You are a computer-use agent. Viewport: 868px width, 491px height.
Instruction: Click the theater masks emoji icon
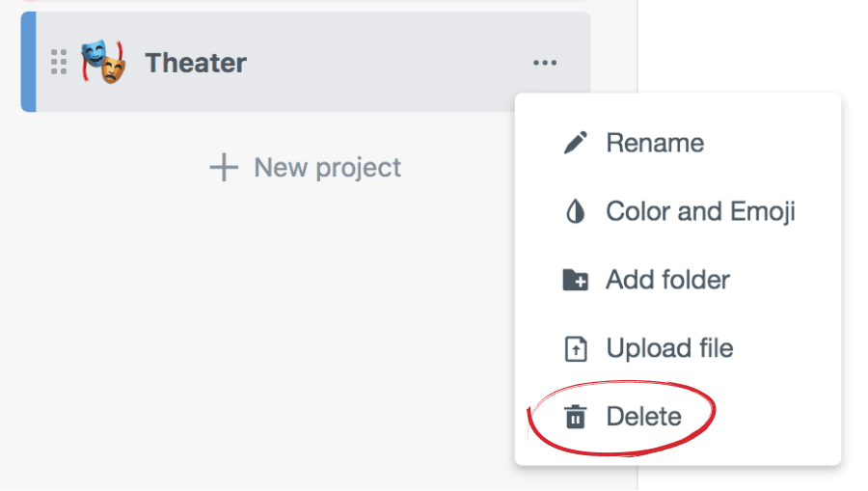(103, 63)
